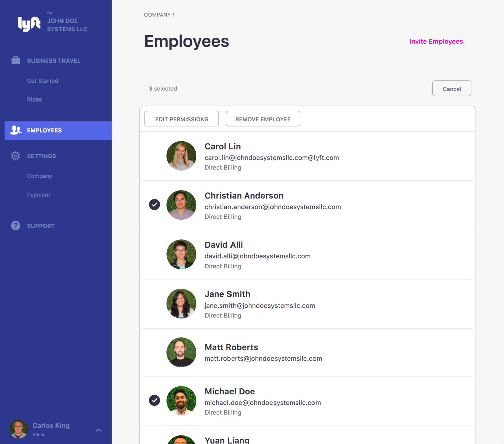This screenshot has height=444, width=504.
Task: Switch to the Rides section
Action: click(34, 99)
